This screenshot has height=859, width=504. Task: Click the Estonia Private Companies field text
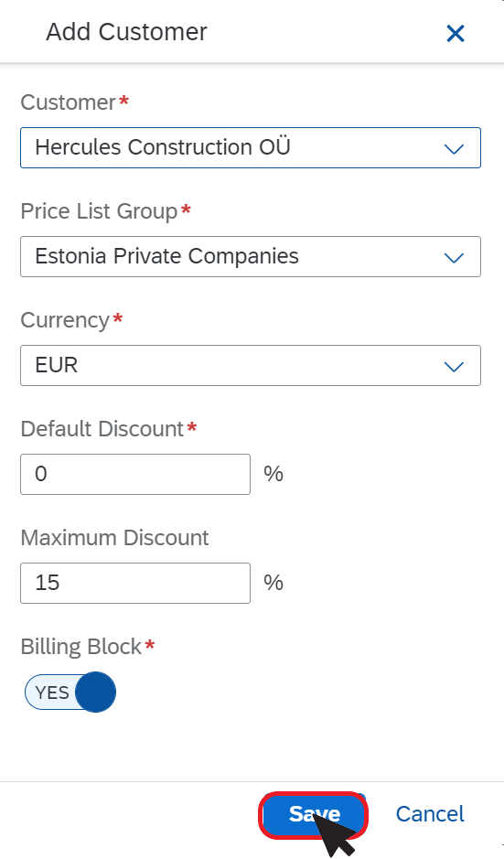click(x=166, y=256)
